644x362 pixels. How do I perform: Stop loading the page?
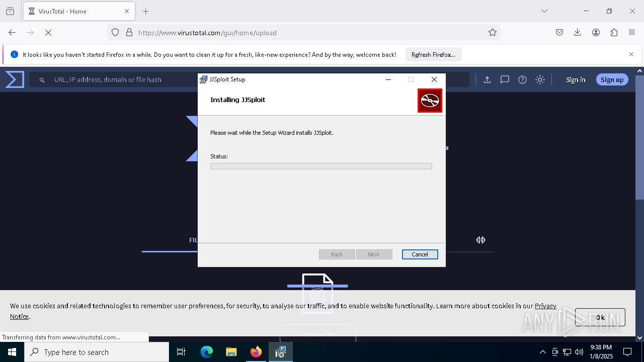pos(48,33)
